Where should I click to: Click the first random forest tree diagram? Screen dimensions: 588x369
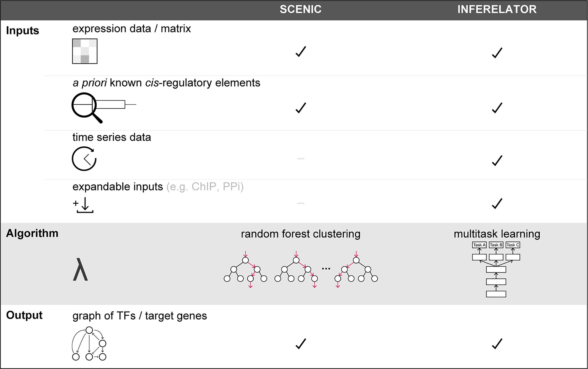[245, 270]
